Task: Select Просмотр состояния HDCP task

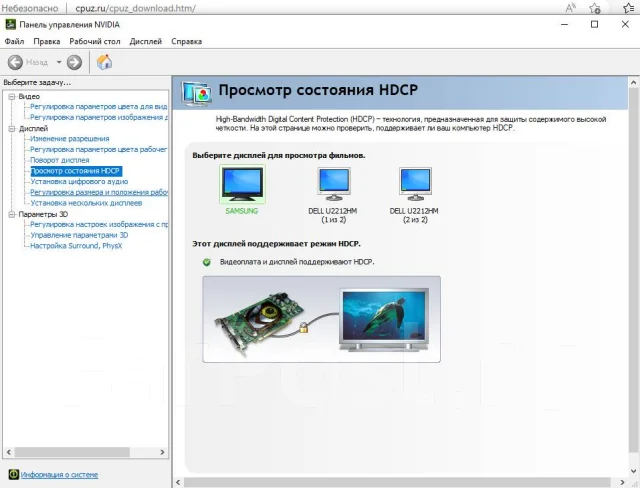Action: click(76, 171)
